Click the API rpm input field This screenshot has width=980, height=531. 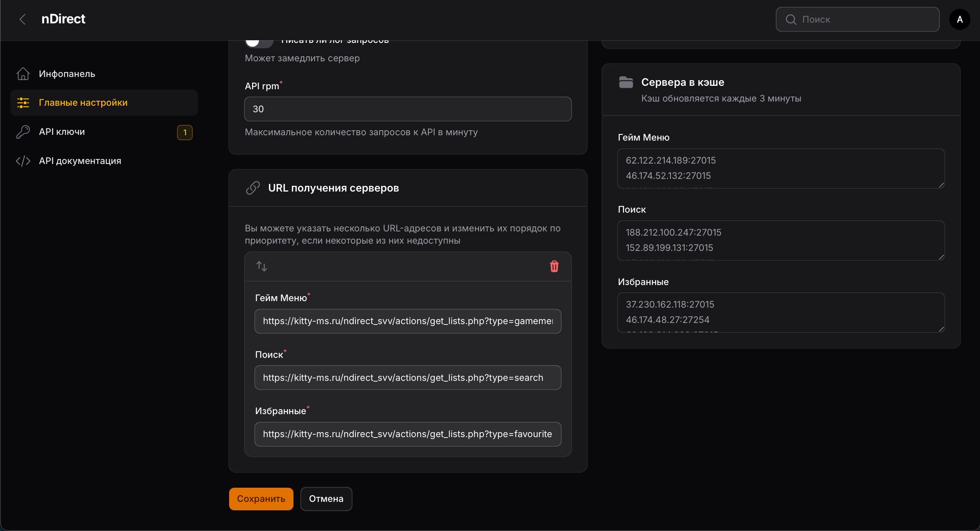click(408, 109)
